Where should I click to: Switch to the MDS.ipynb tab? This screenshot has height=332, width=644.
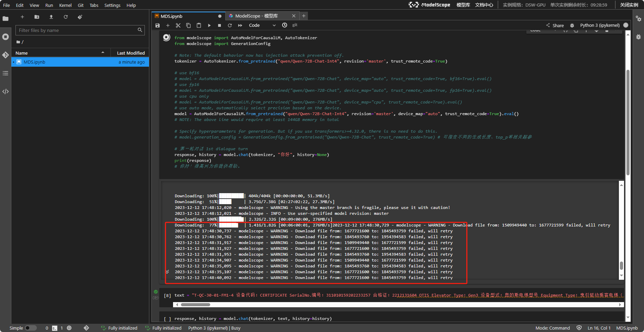tap(188, 16)
